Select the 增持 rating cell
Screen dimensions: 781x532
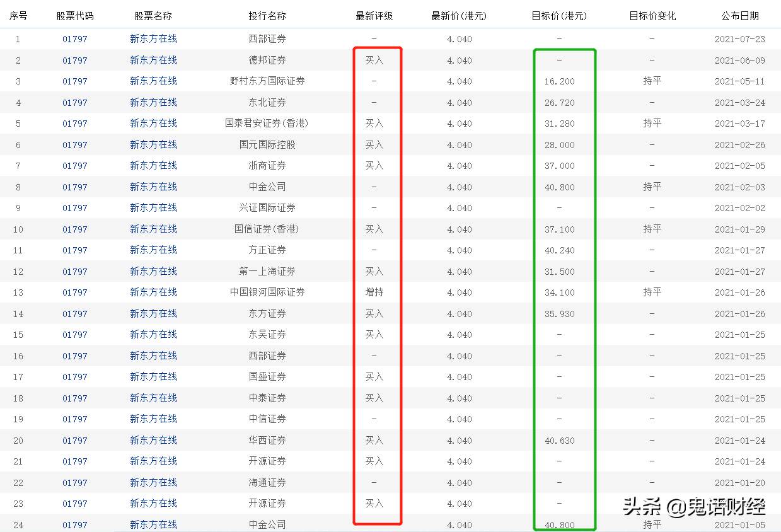coord(374,292)
